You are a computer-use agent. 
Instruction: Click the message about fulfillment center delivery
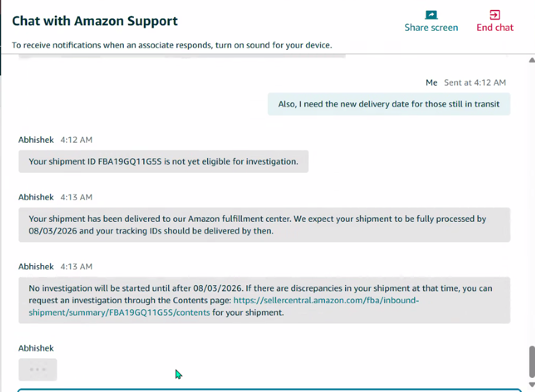(264, 225)
